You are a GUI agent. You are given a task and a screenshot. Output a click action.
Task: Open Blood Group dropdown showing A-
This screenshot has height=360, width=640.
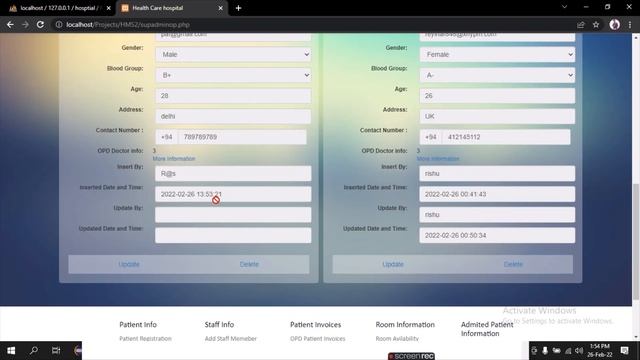click(x=497, y=75)
